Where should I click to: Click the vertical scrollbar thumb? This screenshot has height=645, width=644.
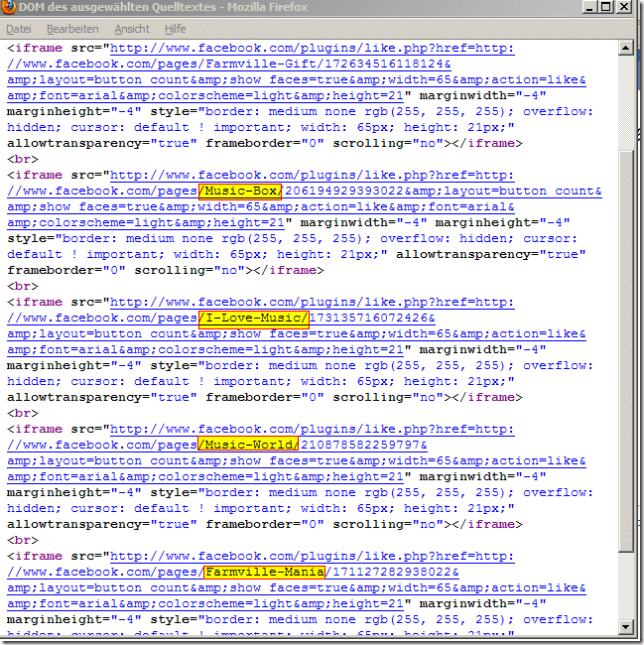tap(625, 351)
